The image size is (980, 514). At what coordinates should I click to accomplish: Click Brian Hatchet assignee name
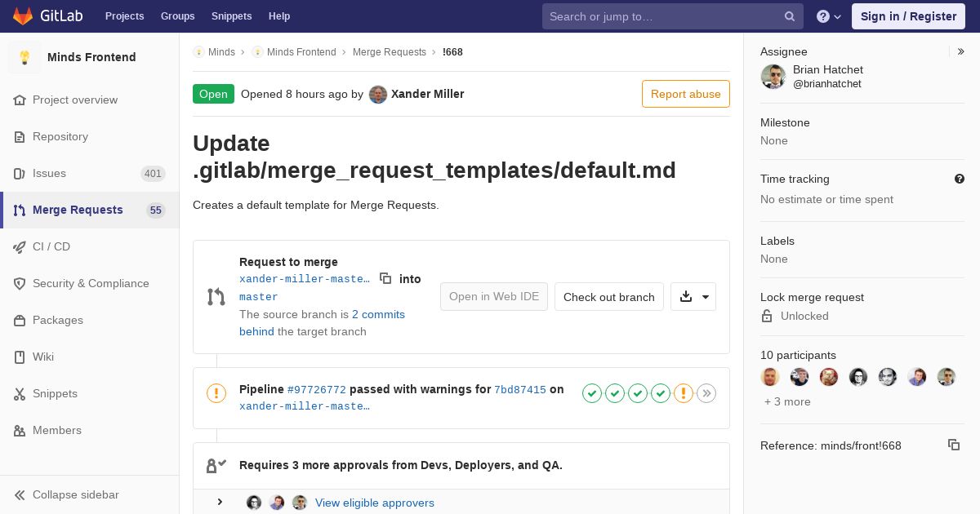pos(828,70)
